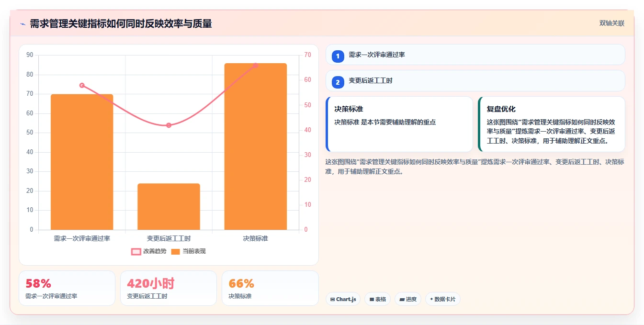Click the orange bar for 决策标准
Screen dimensions: 644x325
pyautogui.click(x=255, y=146)
